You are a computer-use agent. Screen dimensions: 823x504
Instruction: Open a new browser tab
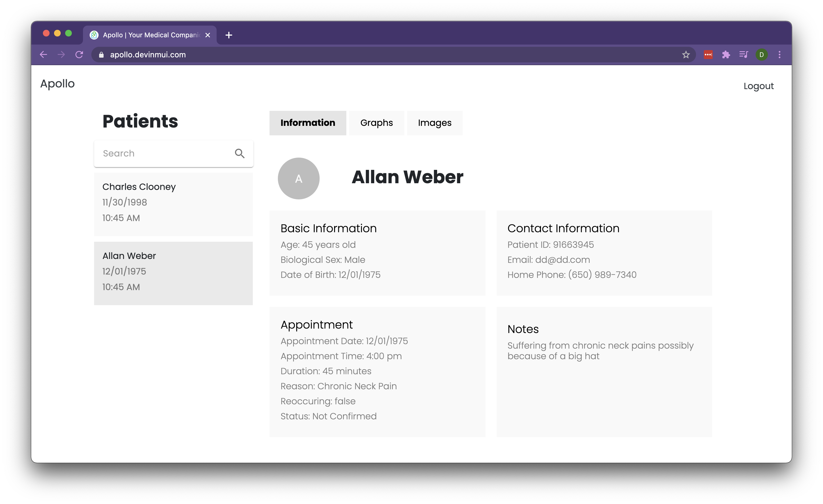coord(229,35)
